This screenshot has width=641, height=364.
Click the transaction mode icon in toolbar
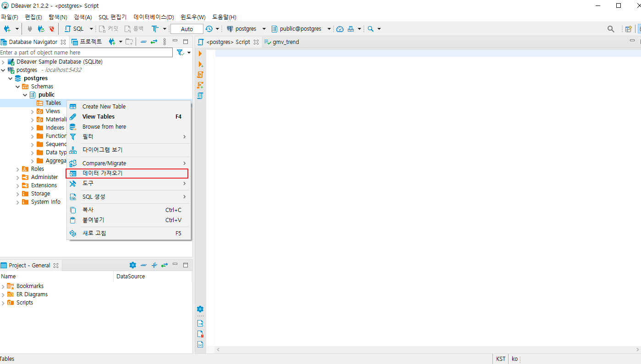[155, 29]
